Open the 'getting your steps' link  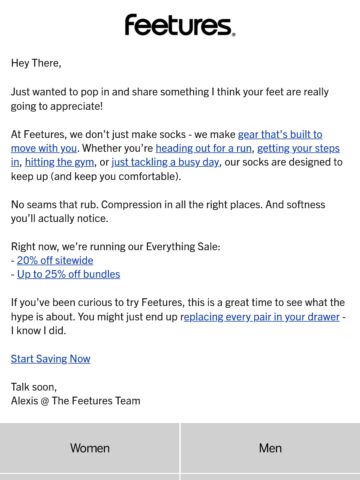point(298,148)
